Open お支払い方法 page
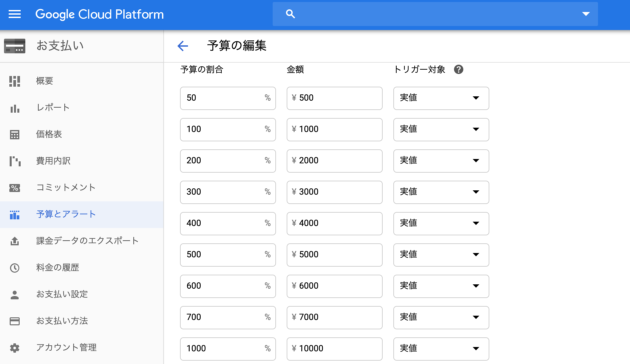This screenshot has width=630, height=364. pos(82,321)
